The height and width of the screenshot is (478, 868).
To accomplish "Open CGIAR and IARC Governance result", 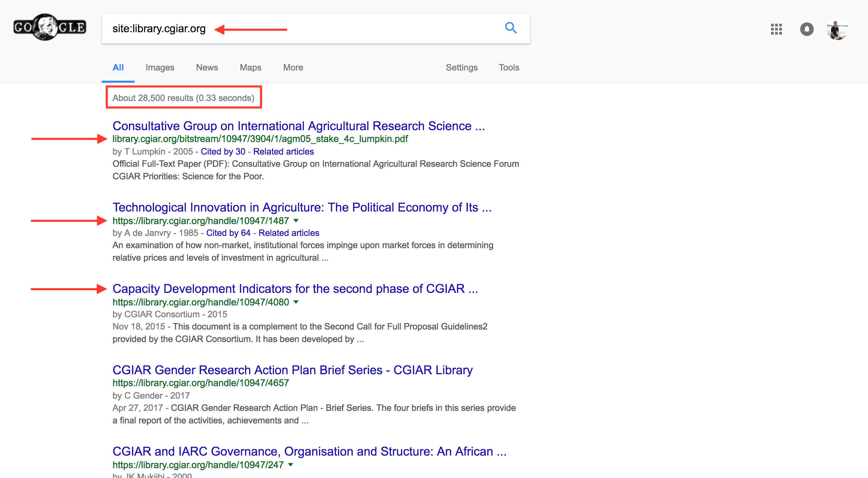I will 310,451.
